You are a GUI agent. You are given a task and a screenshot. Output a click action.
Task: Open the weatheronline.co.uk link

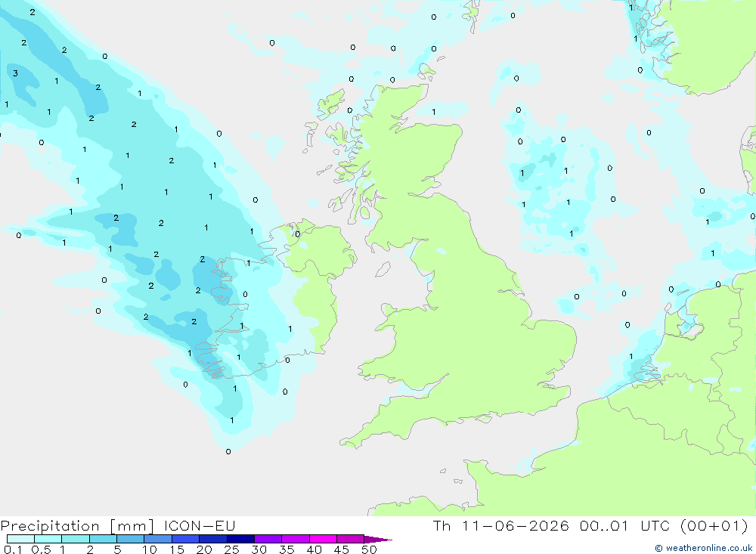[703, 548]
